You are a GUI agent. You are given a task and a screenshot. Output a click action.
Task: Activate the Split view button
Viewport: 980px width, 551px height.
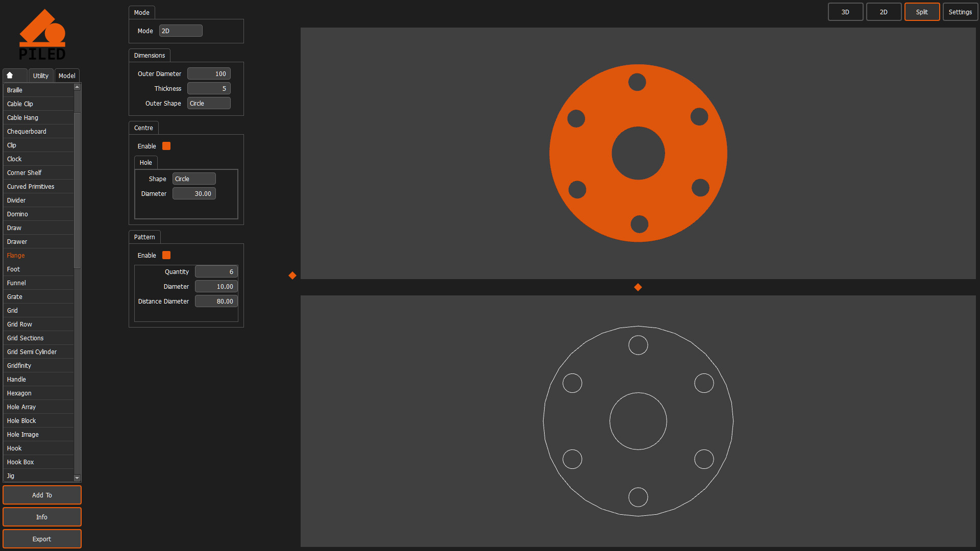click(x=922, y=12)
